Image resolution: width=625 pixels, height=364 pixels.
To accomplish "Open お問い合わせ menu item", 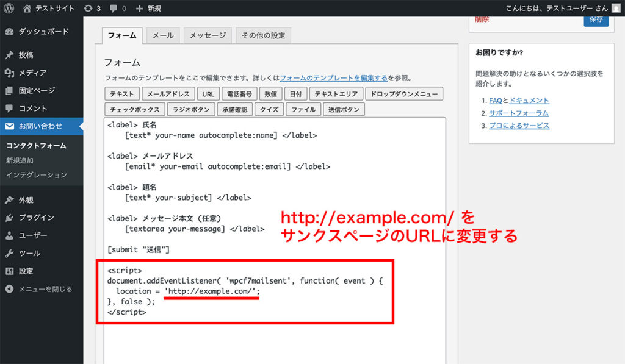I will (42, 126).
